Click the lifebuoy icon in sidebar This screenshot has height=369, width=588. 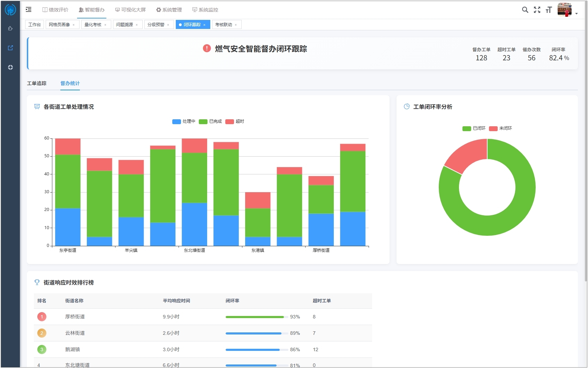(10, 67)
